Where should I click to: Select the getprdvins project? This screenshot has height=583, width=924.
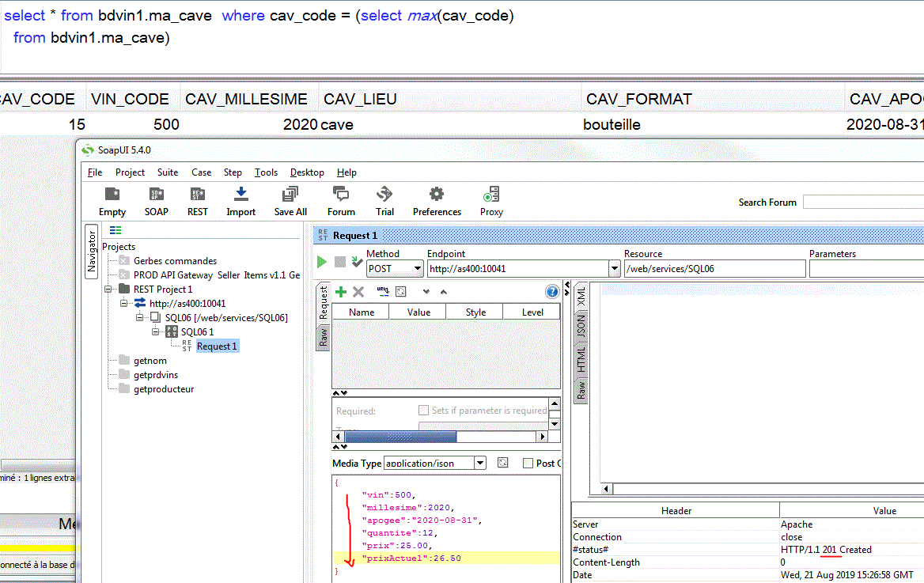[x=156, y=374]
